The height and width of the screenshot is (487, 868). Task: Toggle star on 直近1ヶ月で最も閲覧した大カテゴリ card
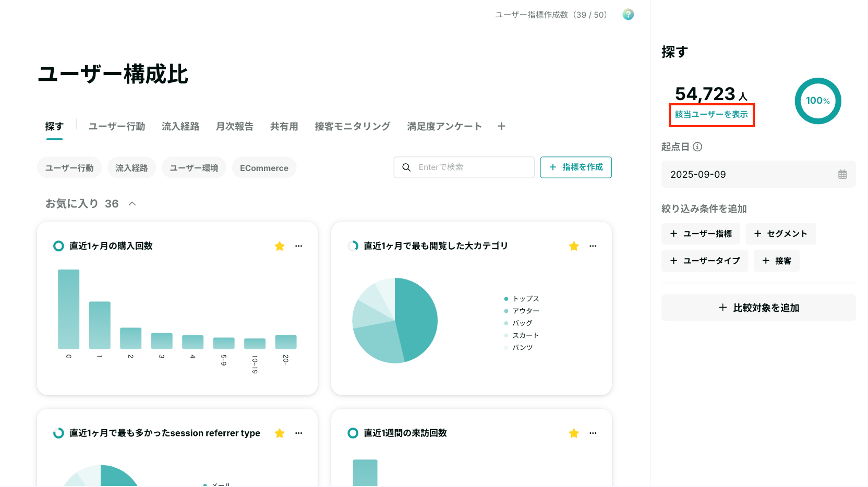(574, 246)
